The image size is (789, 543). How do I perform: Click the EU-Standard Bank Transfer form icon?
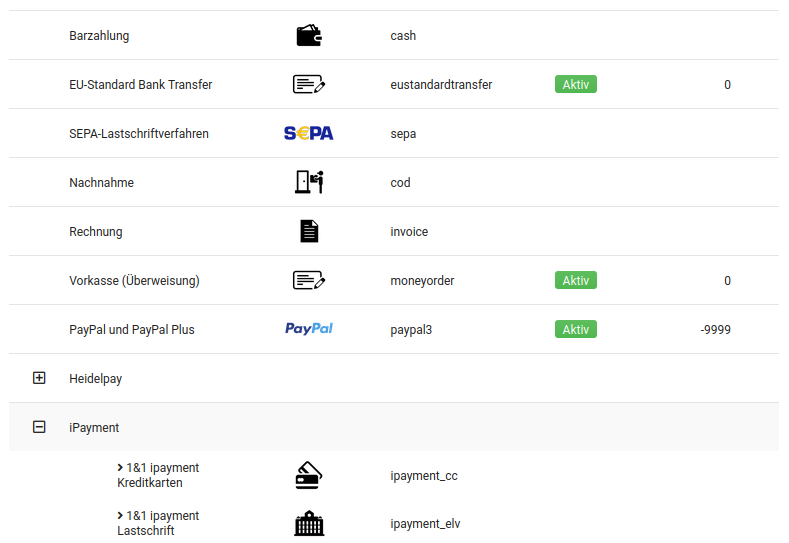coord(309,85)
